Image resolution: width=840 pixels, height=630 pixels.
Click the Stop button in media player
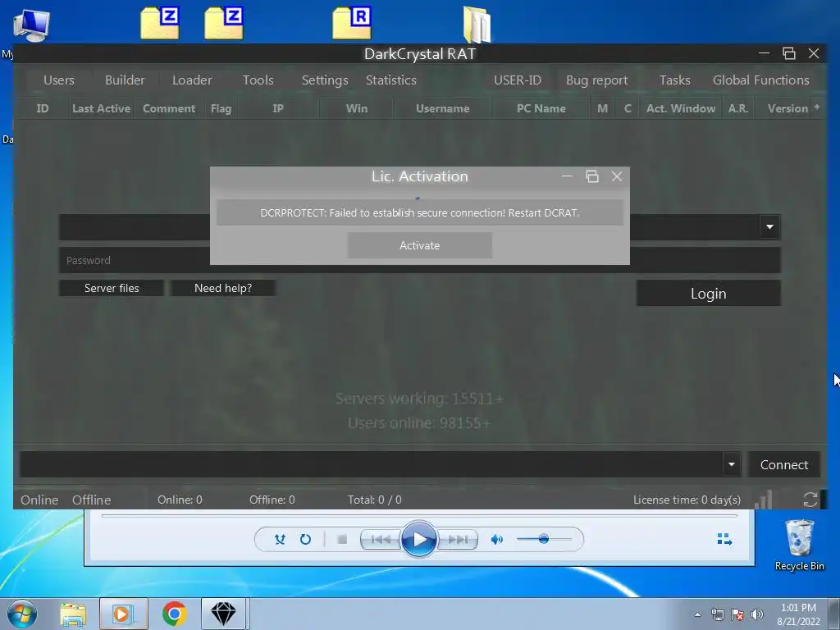[x=342, y=540]
